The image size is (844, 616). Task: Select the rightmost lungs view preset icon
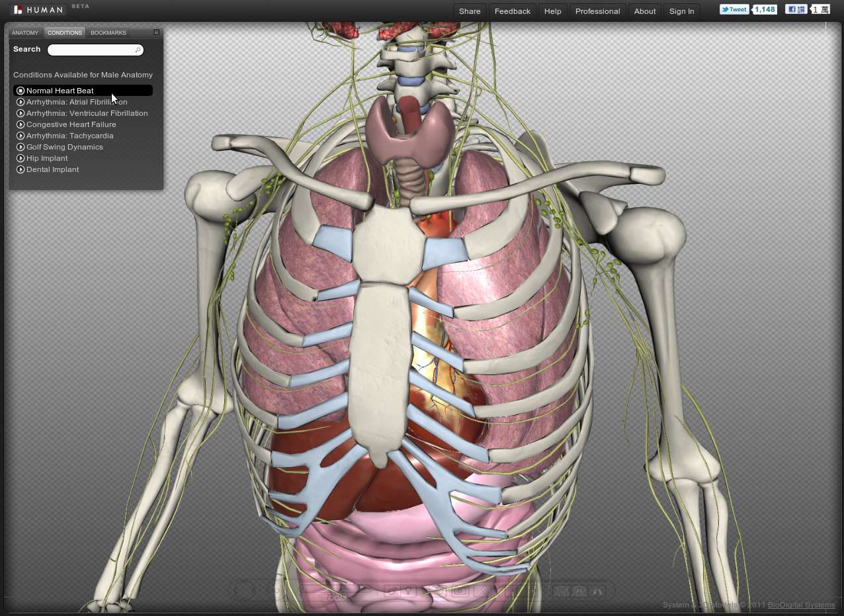(597, 590)
